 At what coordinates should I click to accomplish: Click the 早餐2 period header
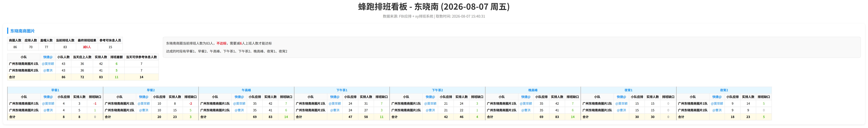point(151,90)
